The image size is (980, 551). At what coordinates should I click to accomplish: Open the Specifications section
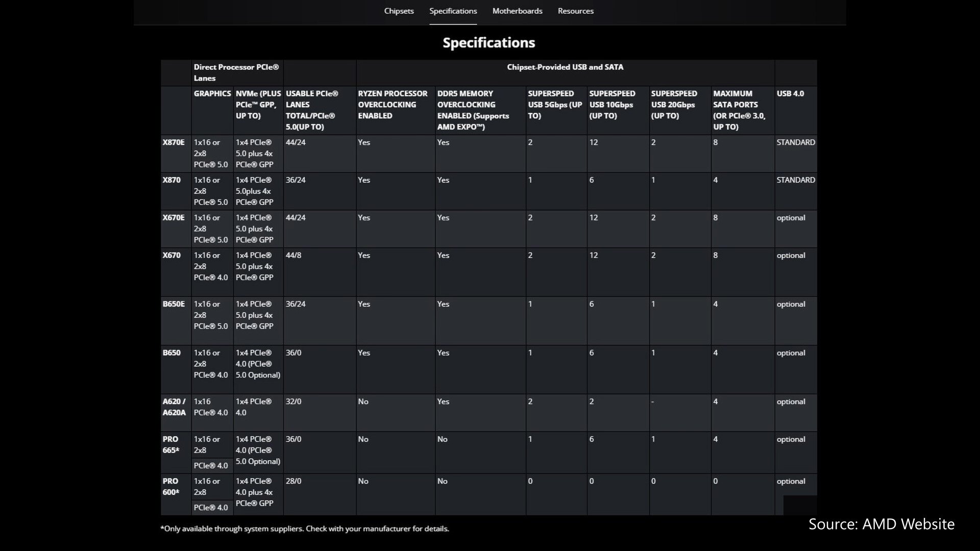(x=453, y=11)
